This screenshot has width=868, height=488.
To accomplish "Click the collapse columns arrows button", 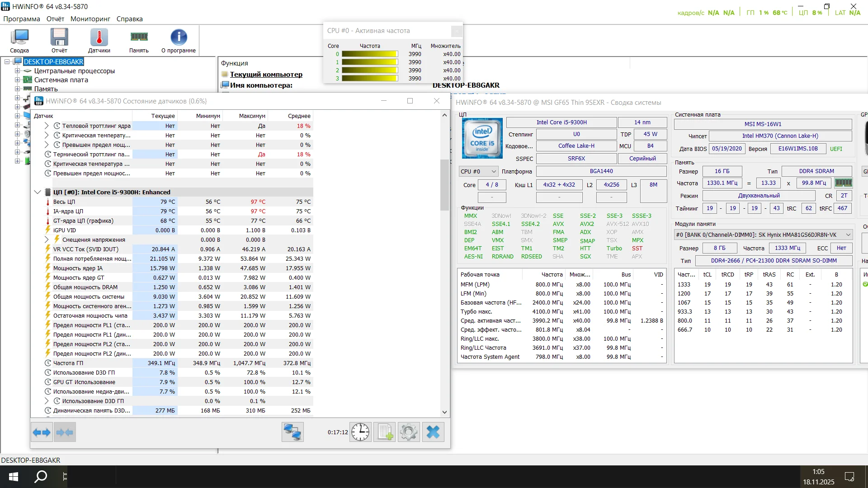I will 65,432.
